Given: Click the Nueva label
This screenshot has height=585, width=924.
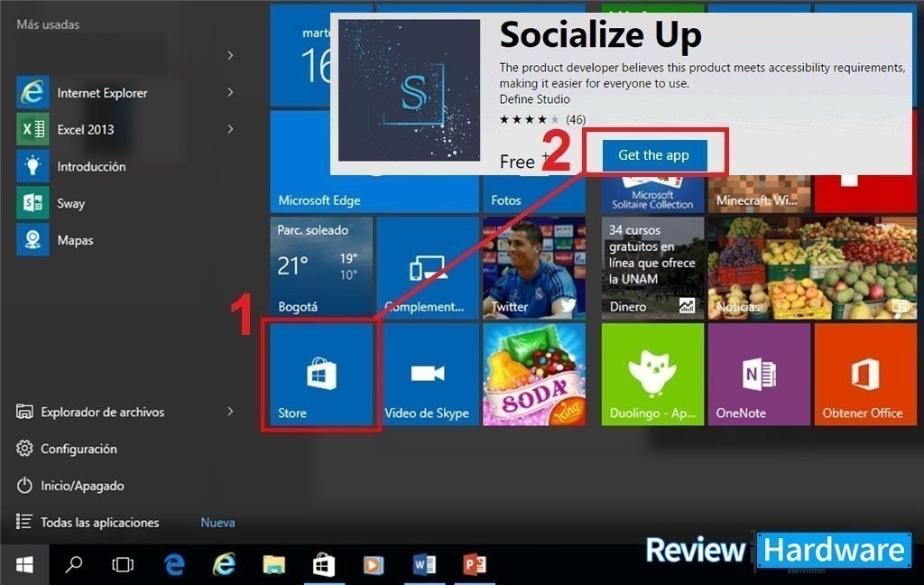Looking at the screenshot, I should tap(217, 523).
